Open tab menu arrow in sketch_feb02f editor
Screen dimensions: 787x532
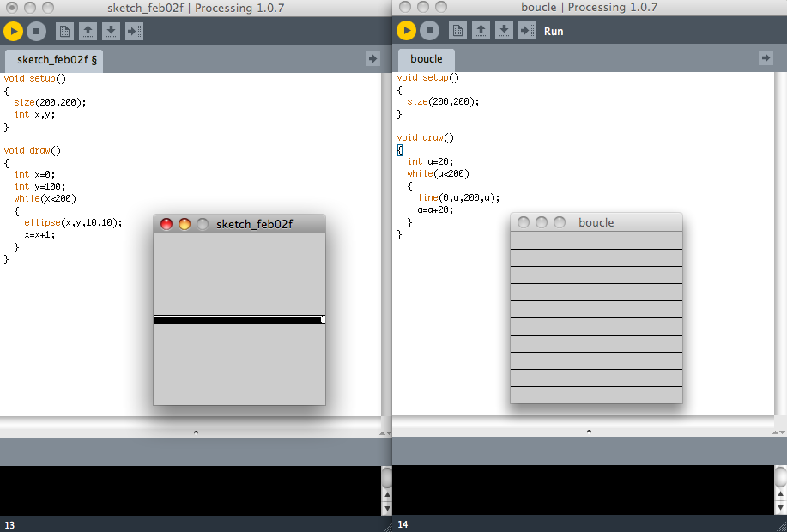(372, 59)
